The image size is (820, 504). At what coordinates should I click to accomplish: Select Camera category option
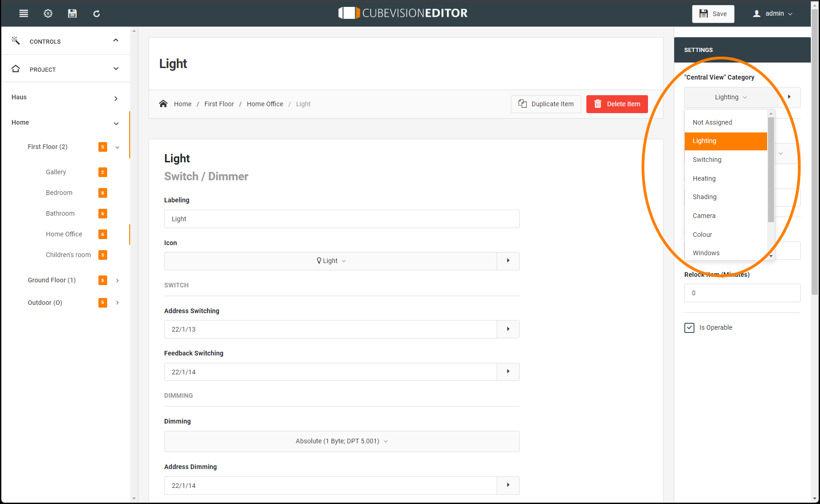tap(726, 216)
